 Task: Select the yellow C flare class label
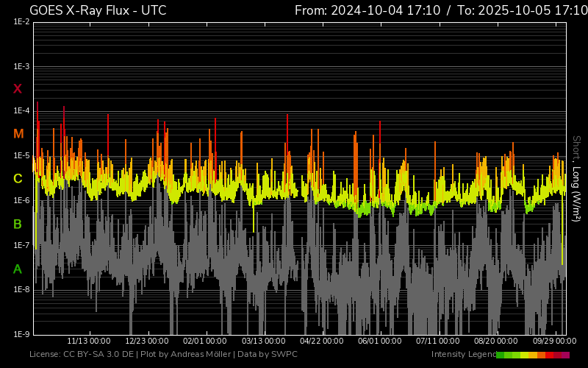coord(18,179)
